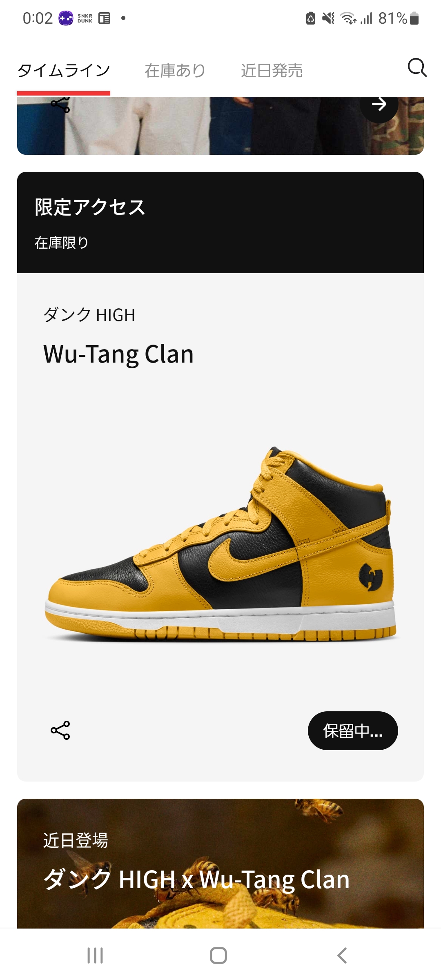
Task: Tap share icon under Wu-Tang Clan shoe
Action: 60,731
